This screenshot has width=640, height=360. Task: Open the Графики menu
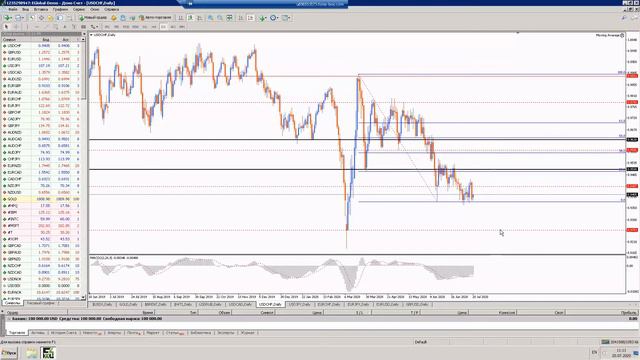coord(60,9)
